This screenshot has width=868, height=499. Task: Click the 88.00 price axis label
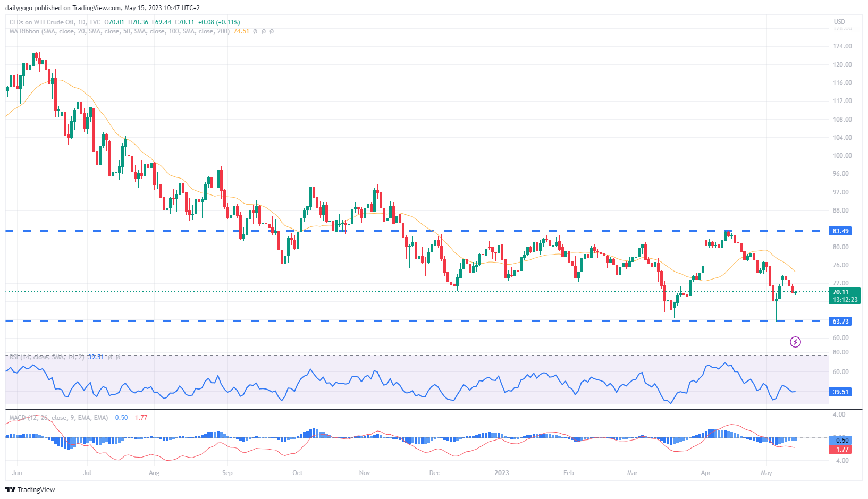[841, 210]
